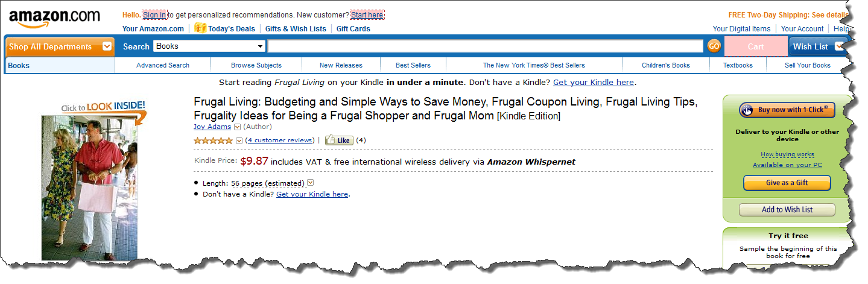Open the 4 customer reviews link
Screen dimensions: 868x284
point(280,140)
